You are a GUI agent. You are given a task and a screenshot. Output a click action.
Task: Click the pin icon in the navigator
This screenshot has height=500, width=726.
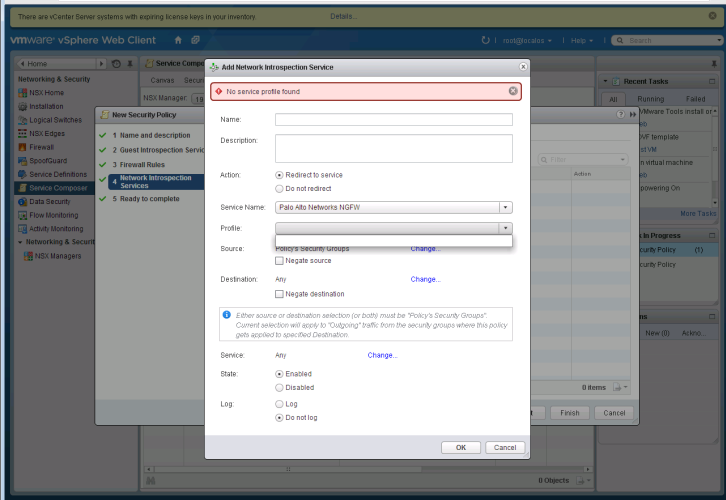click(x=130, y=64)
